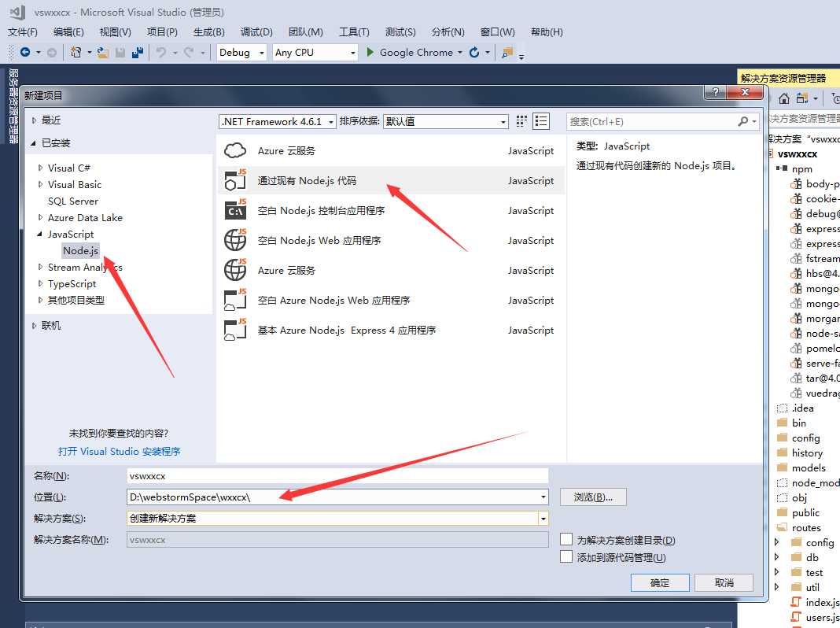Select 其他项目类型 tree item
840x628 pixels.
click(76, 300)
